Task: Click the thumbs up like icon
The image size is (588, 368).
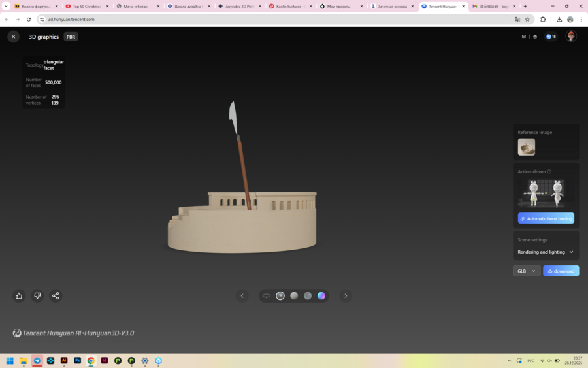Action: pos(19,295)
